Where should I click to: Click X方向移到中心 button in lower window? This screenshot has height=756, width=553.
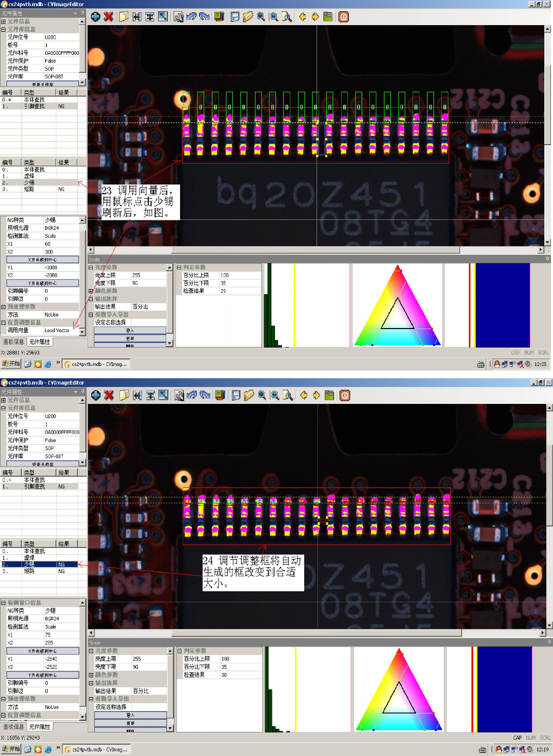43,651
